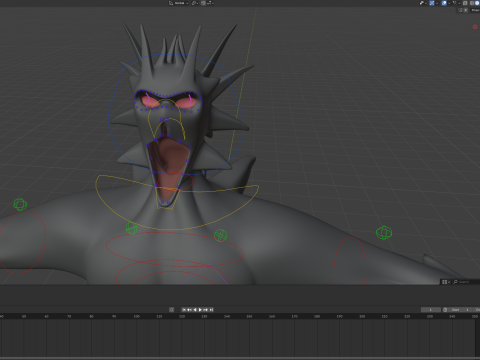Jump to the next keyframe
Screen dimensions: 480x360
point(206,310)
